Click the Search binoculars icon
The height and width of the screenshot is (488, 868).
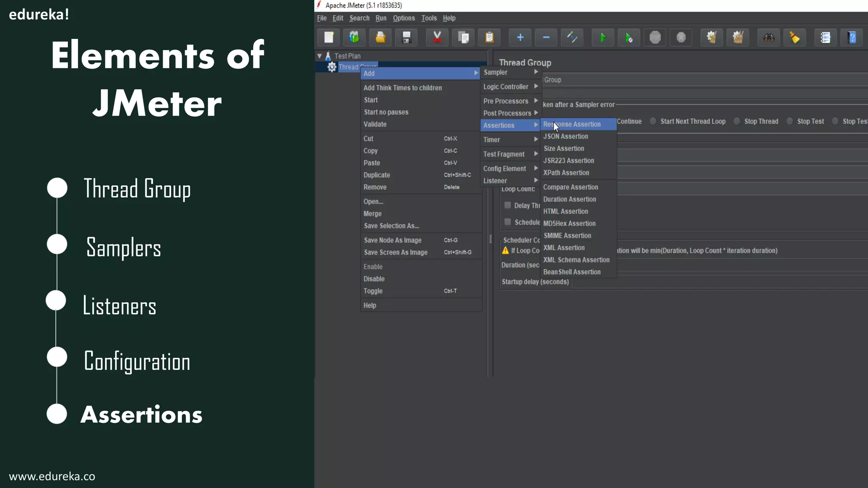pyautogui.click(x=769, y=37)
